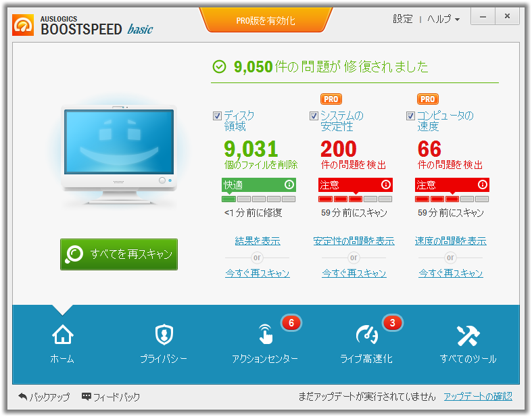Click 今すぐ再スキャン under コンピュータの速度
The width and height of the screenshot is (532, 417).
point(451,273)
